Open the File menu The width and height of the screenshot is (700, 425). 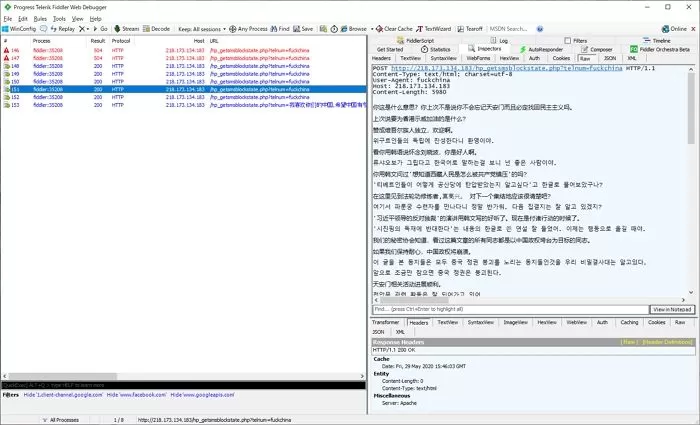[x=8, y=19]
